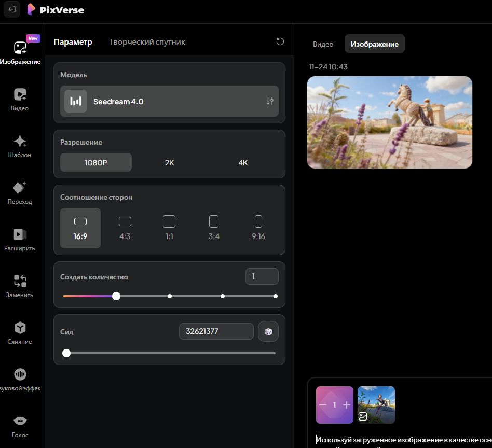Image resolution: width=492 pixels, height=448 pixels.
Task: Open the Изображение sidebar section
Action: 20,52
